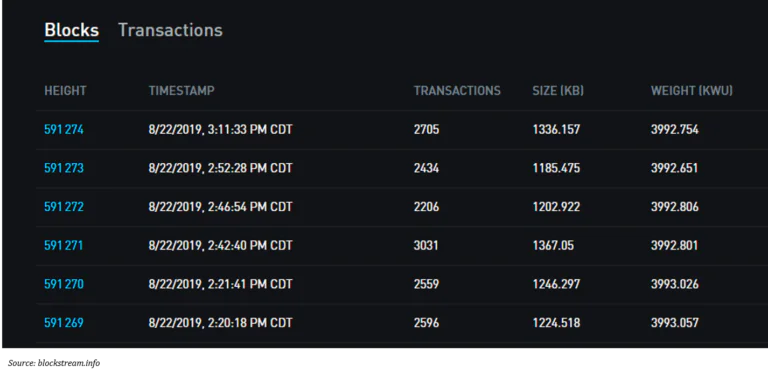Open block height 591 272
The width and height of the screenshot is (768, 374).
[x=64, y=207]
